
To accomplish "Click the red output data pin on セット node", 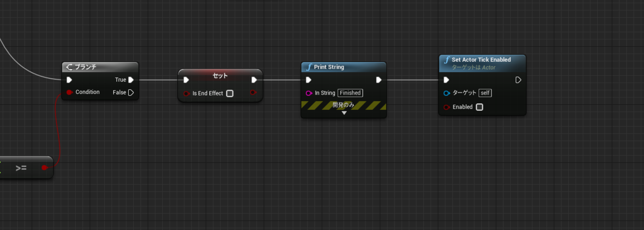I will 253,93.
